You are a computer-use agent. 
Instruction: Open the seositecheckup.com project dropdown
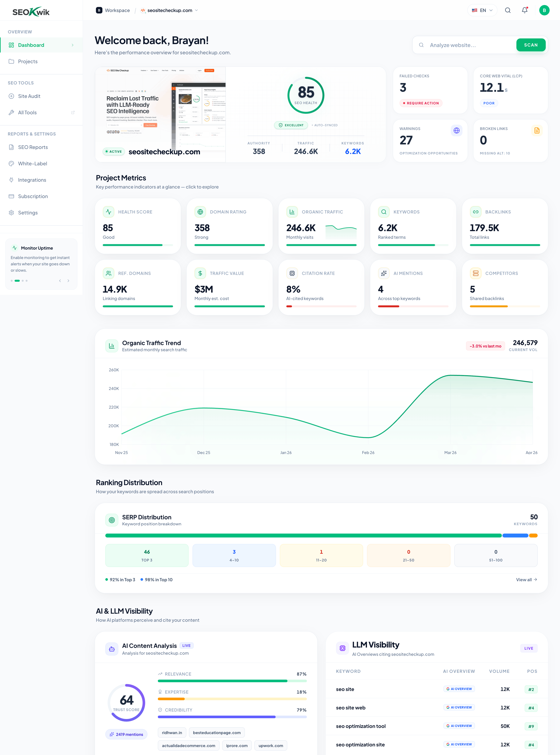(169, 10)
